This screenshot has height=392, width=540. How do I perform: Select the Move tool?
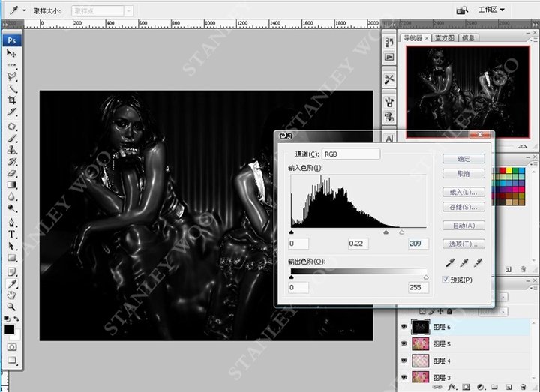12,54
